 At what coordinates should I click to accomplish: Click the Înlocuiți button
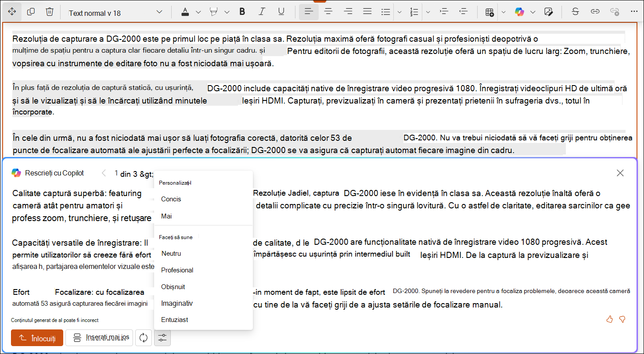coord(37,338)
